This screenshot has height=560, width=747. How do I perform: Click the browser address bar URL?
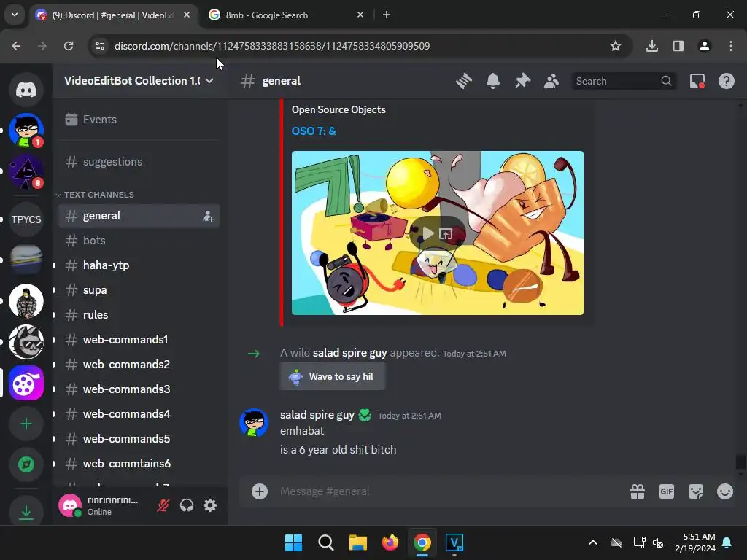click(272, 46)
